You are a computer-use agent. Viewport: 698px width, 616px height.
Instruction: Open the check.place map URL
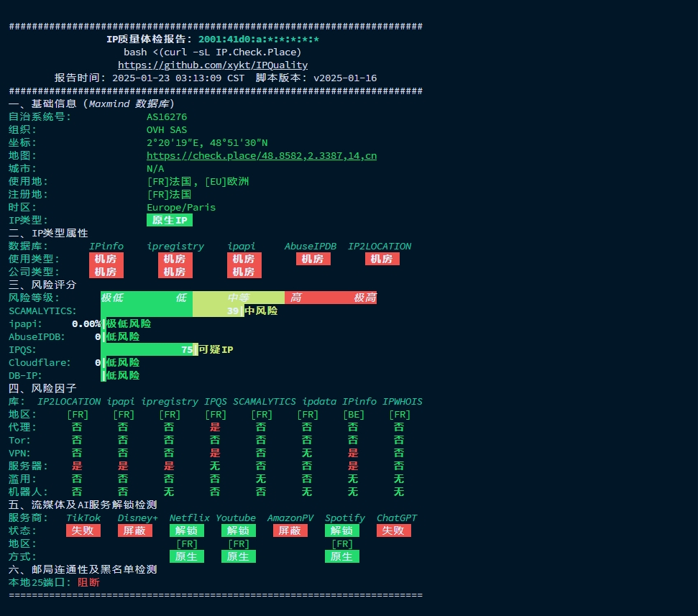[x=261, y=155]
